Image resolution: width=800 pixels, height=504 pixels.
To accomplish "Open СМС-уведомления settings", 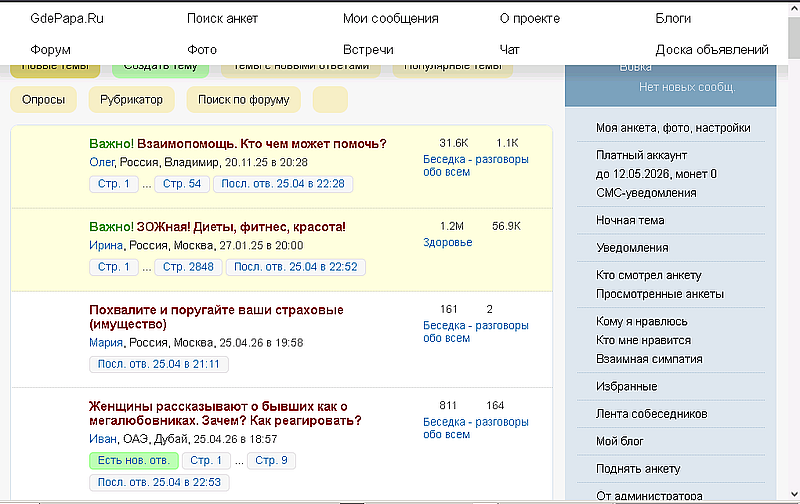I will [x=646, y=192].
